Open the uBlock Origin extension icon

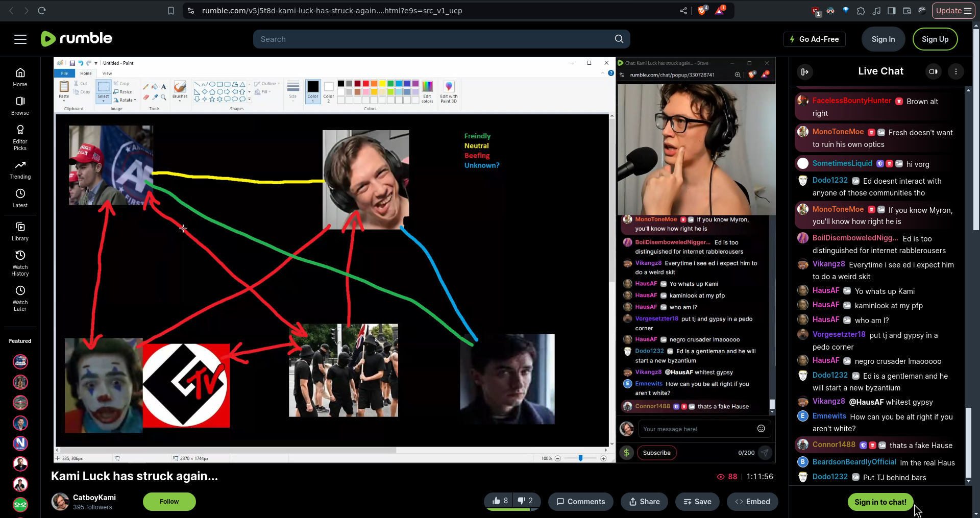[816, 11]
